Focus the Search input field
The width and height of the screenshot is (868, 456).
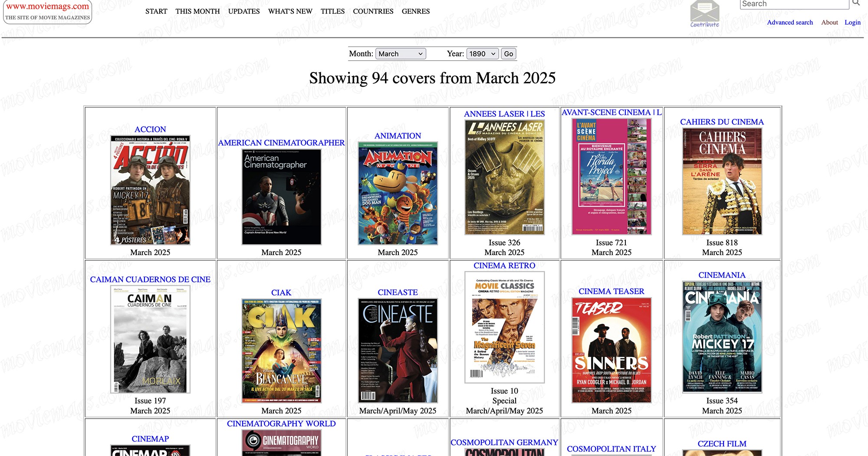tap(794, 4)
